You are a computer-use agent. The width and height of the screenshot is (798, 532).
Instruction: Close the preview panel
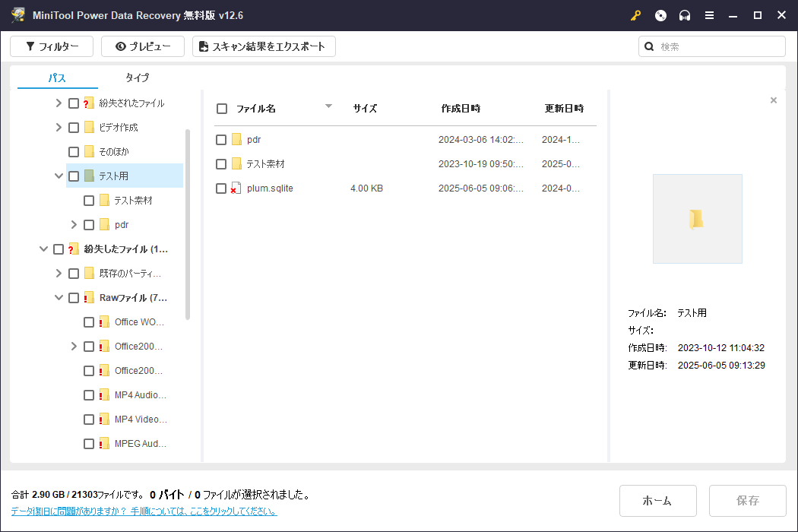[x=774, y=100]
